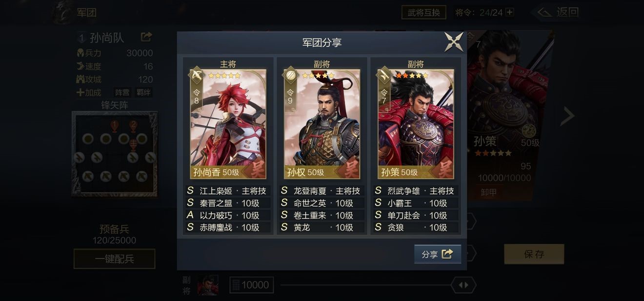Viewport: 644px width, 301px height.
Task: Save the formation with 保存
Action: coord(534,254)
